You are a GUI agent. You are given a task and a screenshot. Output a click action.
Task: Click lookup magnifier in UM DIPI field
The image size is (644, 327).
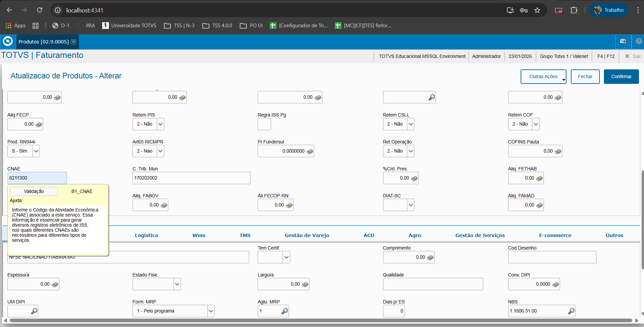[34, 311]
